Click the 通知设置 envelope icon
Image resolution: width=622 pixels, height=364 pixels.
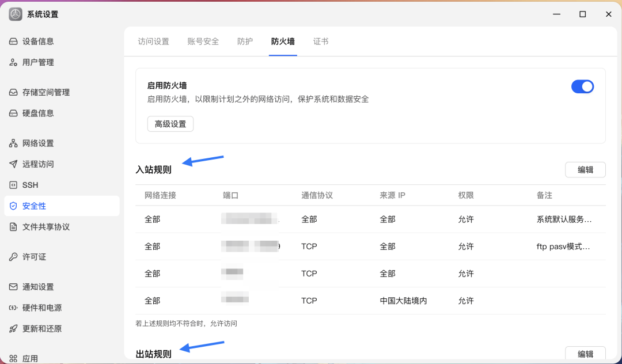[x=13, y=287]
